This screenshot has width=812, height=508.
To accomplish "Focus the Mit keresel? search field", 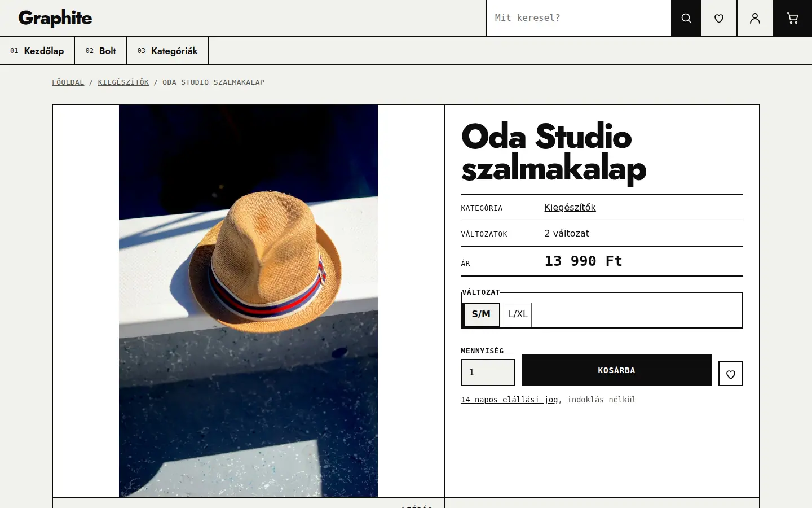I will coord(579,18).
